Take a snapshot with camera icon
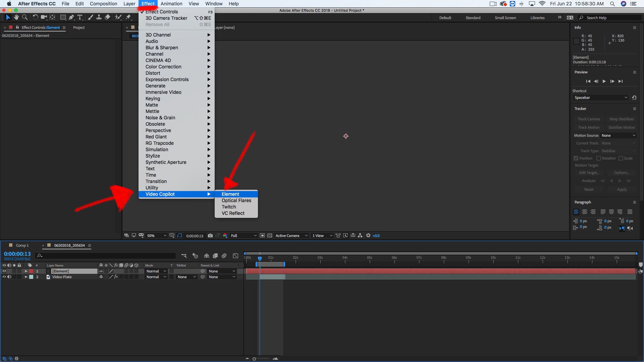 [210, 236]
